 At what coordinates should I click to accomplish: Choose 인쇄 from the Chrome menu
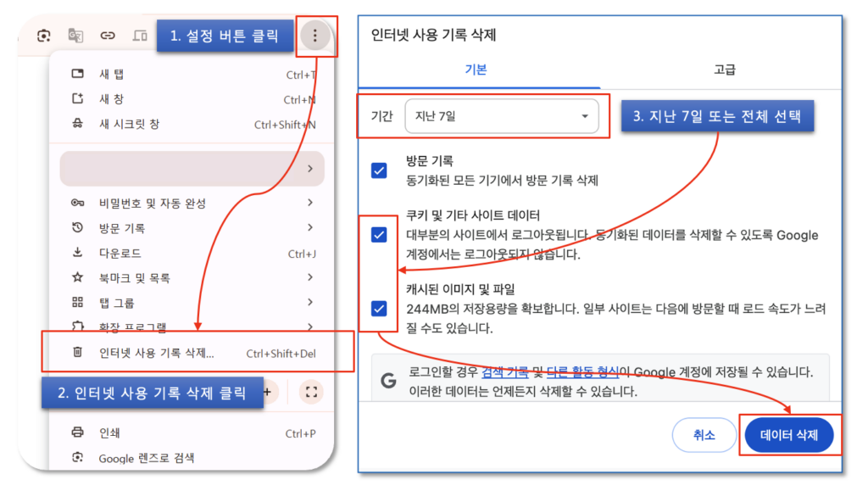[x=111, y=433]
